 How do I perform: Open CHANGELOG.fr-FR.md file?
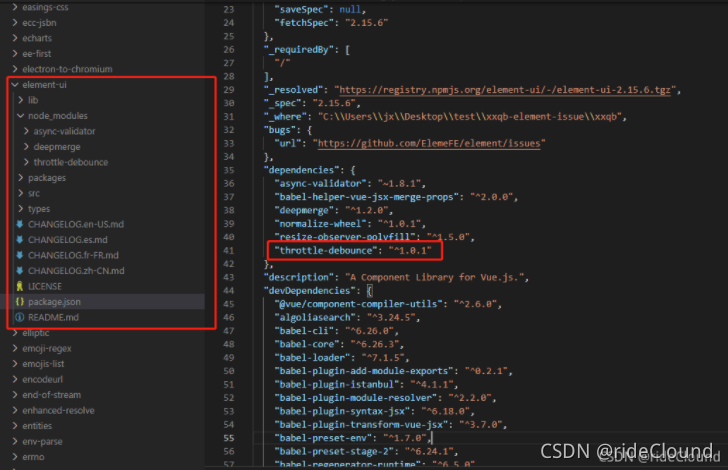[x=73, y=255]
